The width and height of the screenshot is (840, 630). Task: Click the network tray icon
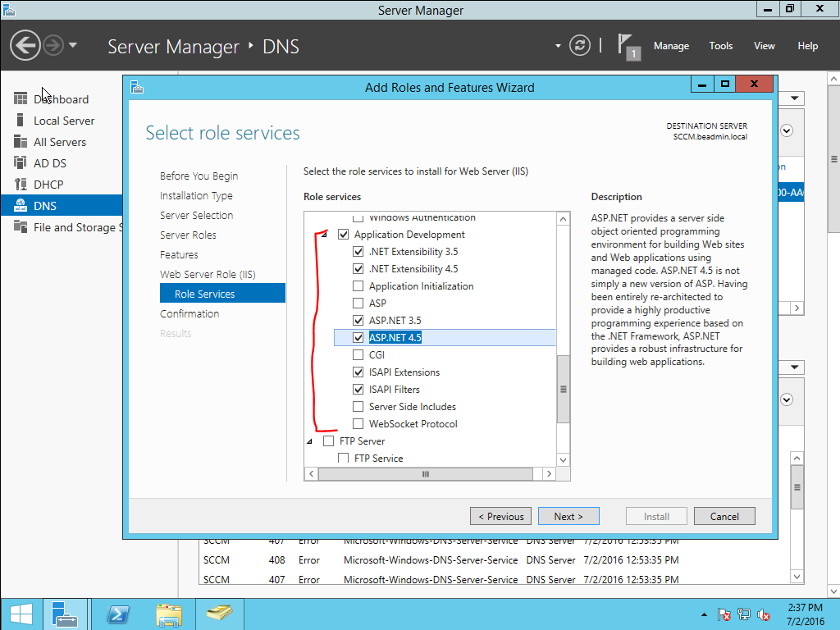(x=743, y=614)
